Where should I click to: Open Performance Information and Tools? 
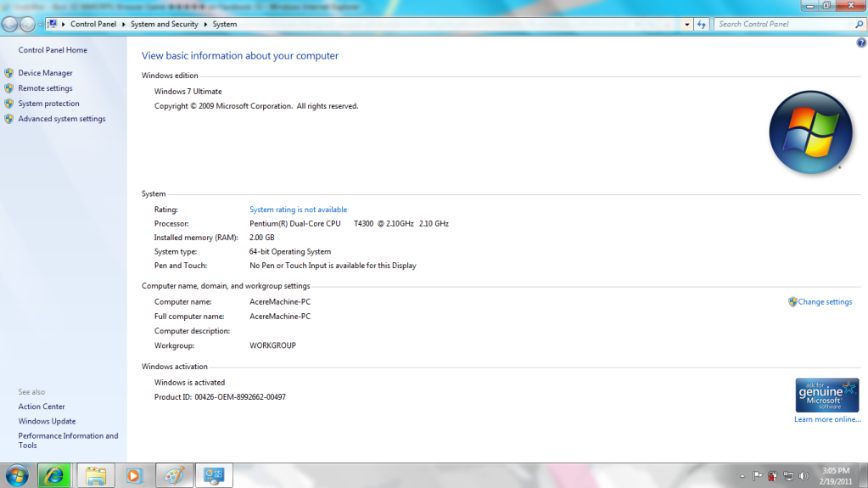pos(68,440)
